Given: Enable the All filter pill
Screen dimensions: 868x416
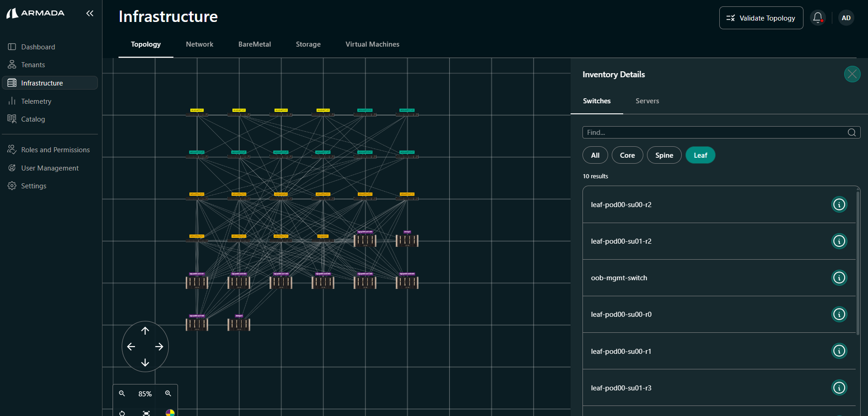Looking at the screenshot, I should coord(595,155).
